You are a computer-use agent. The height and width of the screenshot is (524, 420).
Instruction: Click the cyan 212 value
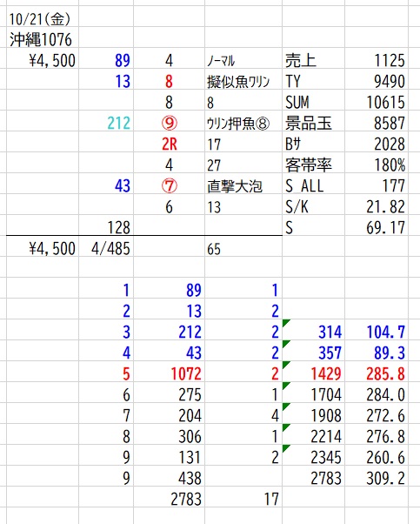coord(118,124)
